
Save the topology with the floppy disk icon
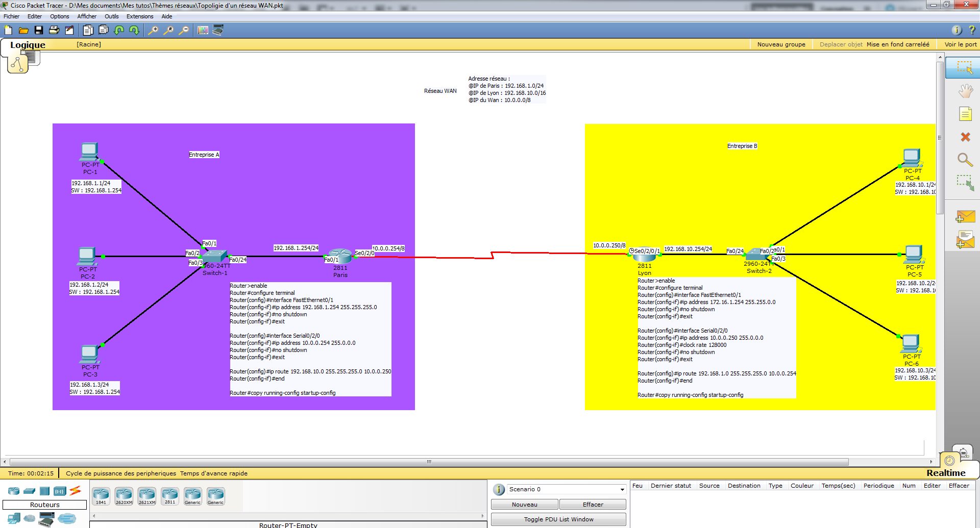tap(39, 30)
